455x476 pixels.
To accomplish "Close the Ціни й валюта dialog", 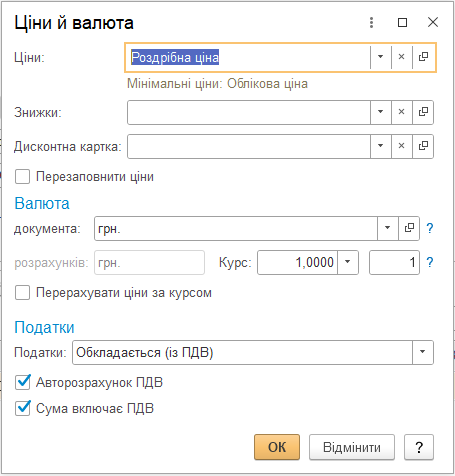I will pos(433,22).
